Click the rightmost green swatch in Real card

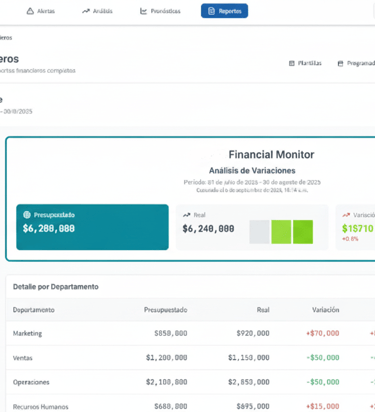pos(303,232)
